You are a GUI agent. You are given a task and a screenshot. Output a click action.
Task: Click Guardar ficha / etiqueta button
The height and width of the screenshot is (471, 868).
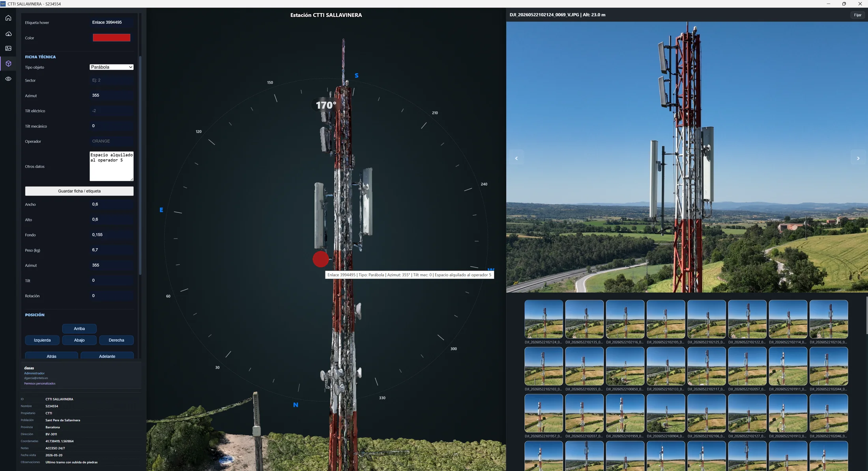pos(79,191)
